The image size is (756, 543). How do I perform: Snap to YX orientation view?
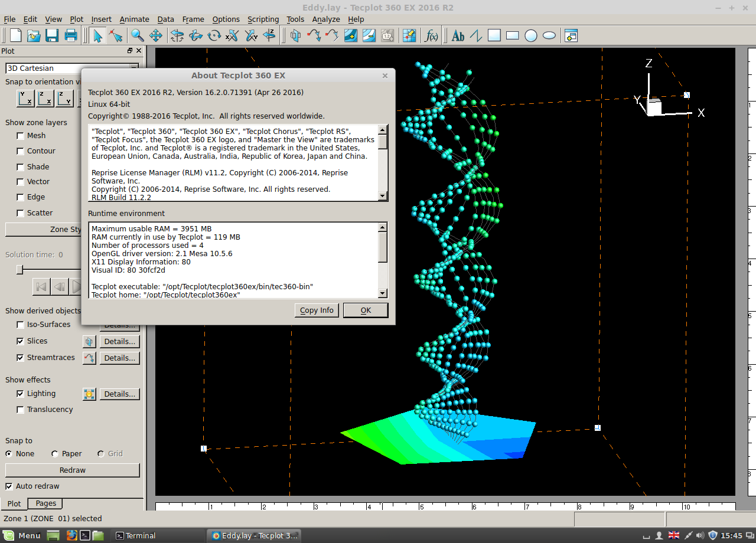point(26,98)
